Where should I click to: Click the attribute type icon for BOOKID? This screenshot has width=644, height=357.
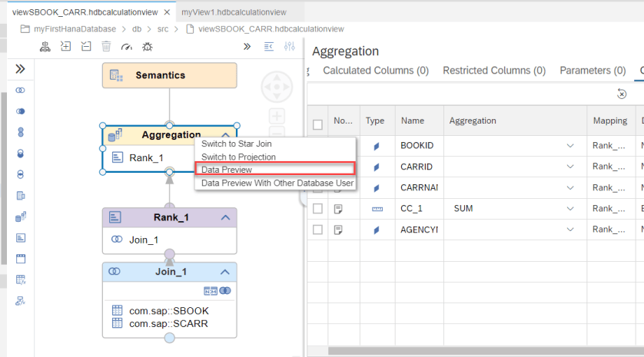(x=377, y=146)
